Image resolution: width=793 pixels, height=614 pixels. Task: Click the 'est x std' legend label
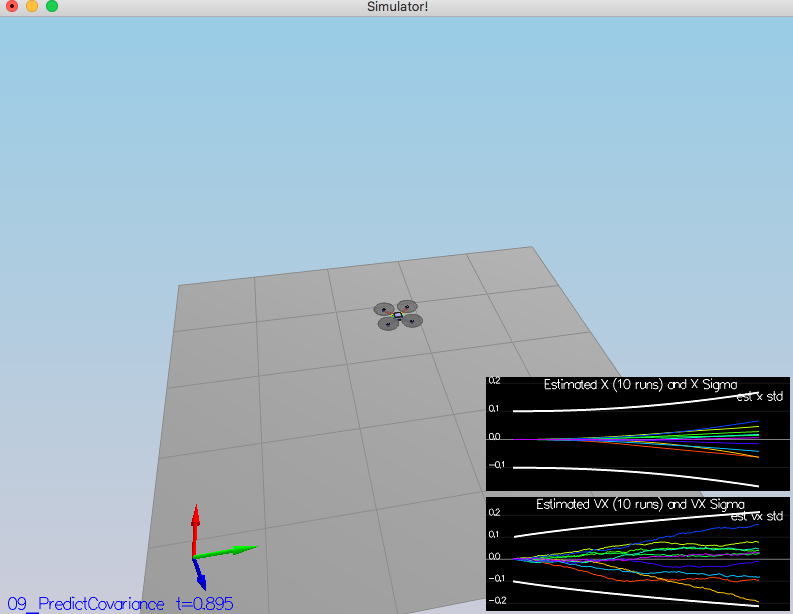pos(760,397)
